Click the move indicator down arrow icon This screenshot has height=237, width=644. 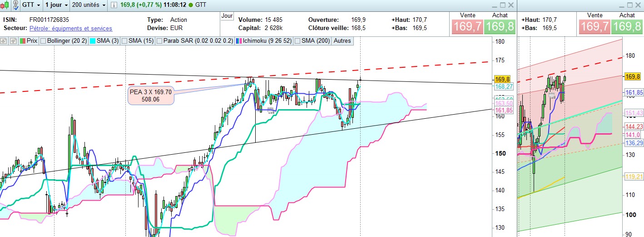[x=4, y=41]
